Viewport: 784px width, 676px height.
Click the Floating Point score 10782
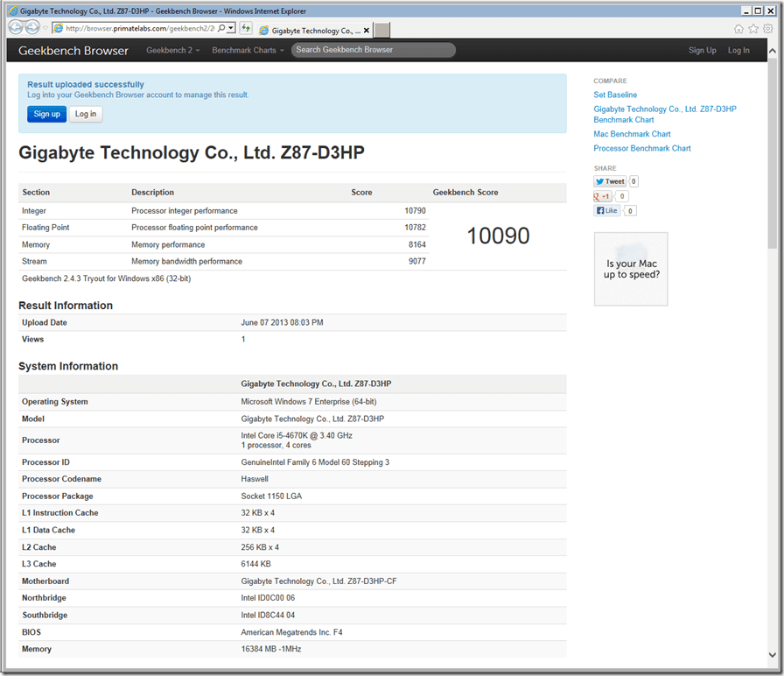(415, 228)
